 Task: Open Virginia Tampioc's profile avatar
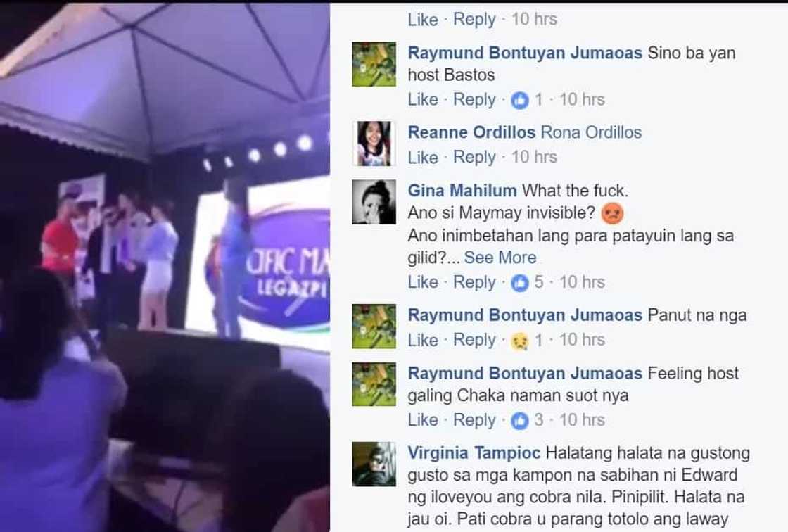click(x=374, y=464)
